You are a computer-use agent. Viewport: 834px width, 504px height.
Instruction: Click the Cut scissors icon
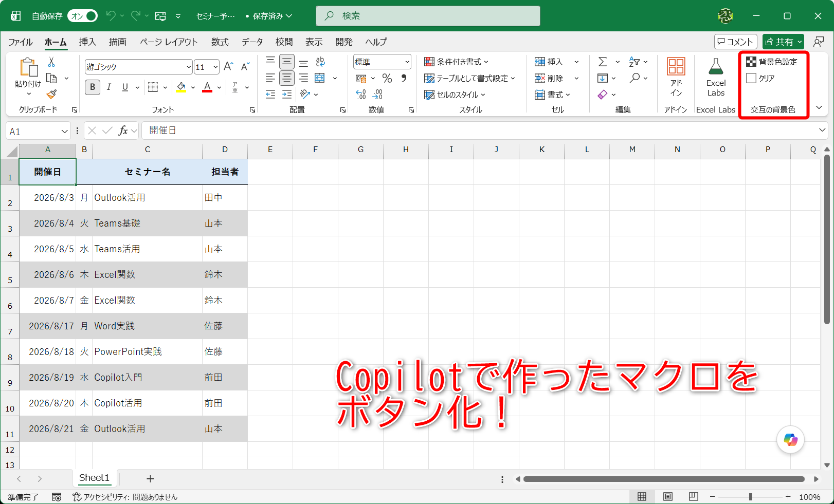pos(51,62)
